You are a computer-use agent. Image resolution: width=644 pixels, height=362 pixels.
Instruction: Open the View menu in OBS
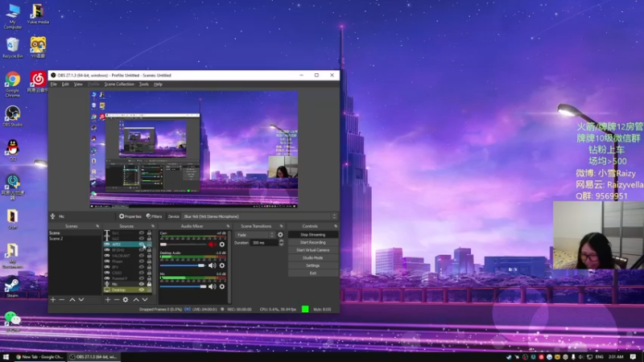coord(78,84)
